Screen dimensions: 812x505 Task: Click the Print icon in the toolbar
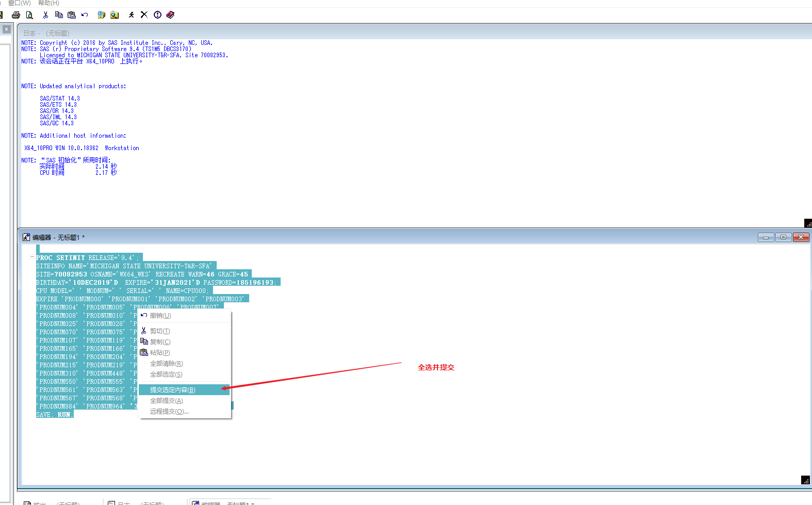[x=16, y=15]
